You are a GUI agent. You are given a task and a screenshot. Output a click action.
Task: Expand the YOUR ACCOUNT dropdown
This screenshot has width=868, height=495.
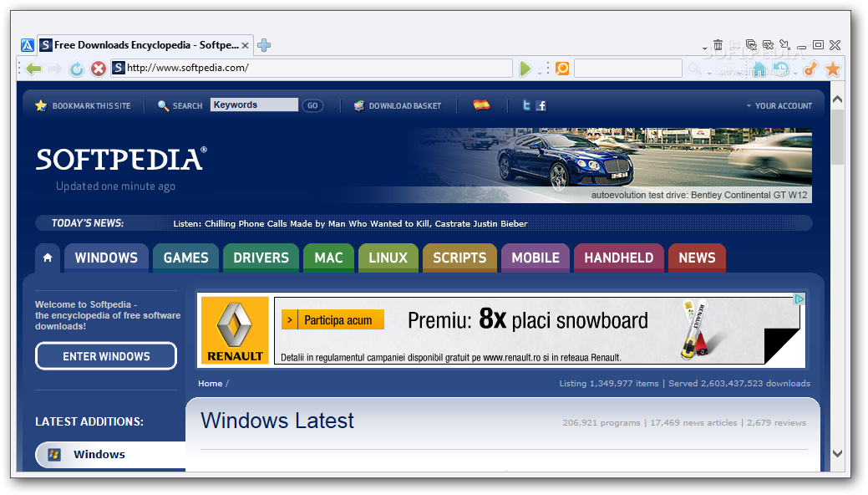[779, 106]
